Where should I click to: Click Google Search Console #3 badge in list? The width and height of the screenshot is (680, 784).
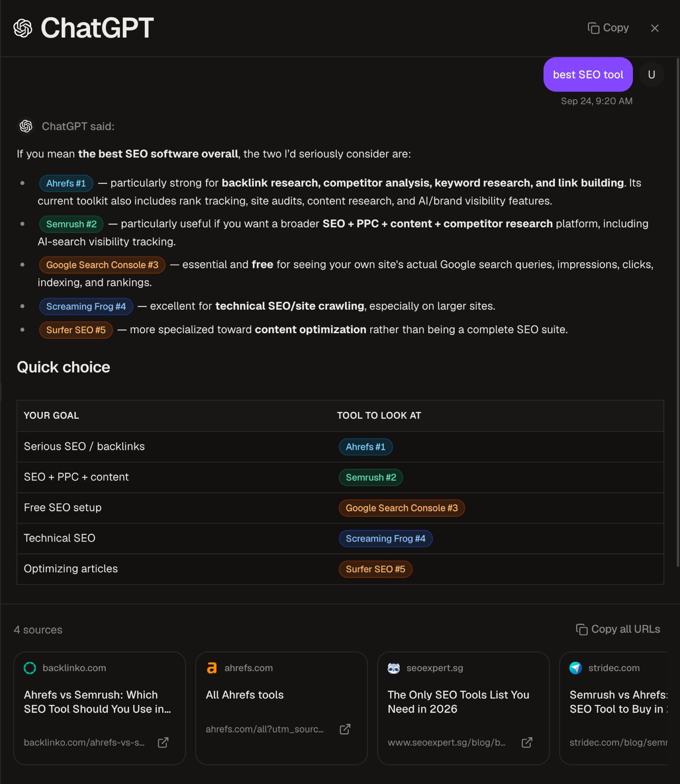tap(102, 265)
